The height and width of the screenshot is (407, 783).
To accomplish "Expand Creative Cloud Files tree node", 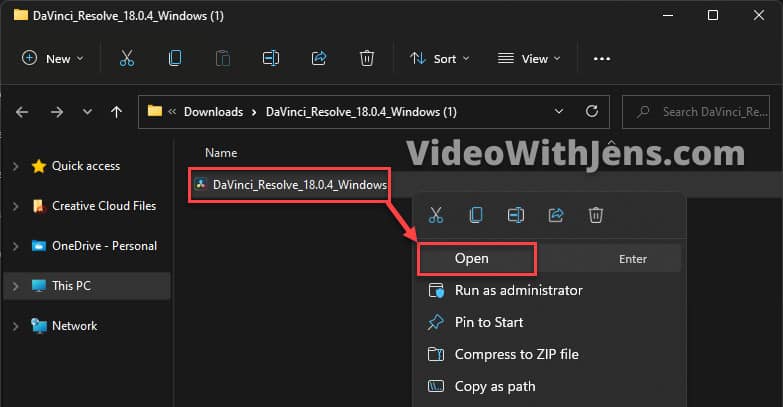I will click(15, 206).
